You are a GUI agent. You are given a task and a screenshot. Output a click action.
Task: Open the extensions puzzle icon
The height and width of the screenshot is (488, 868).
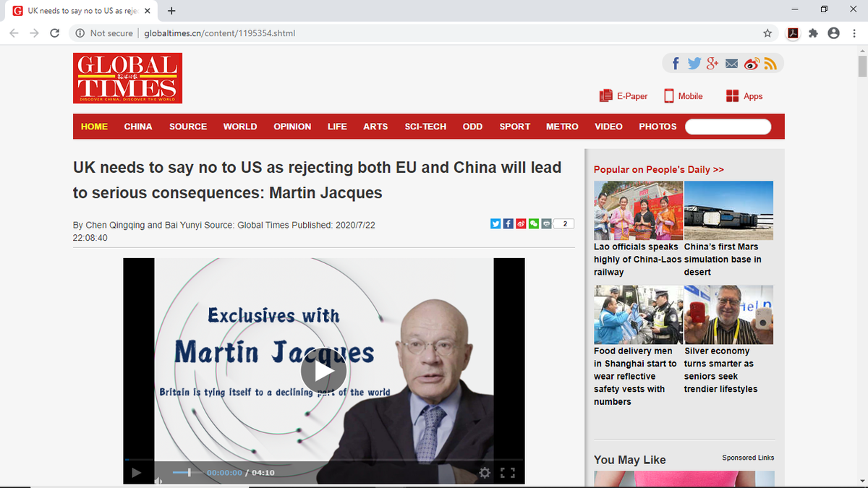[x=813, y=33]
